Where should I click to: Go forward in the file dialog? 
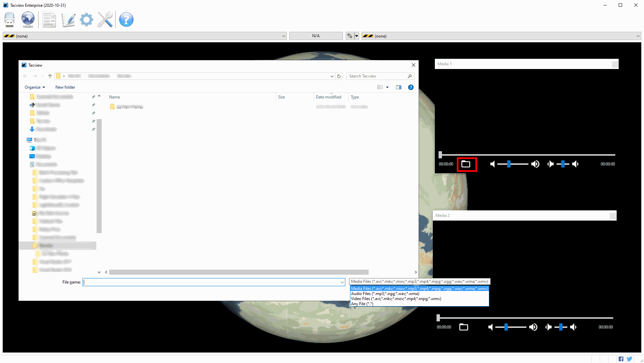click(35, 76)
